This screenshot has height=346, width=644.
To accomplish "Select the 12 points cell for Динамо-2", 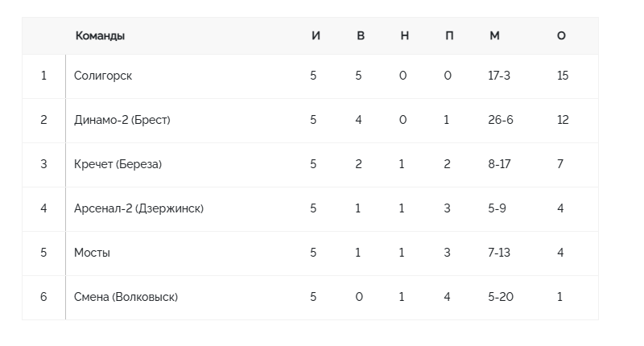I will 562,120.
